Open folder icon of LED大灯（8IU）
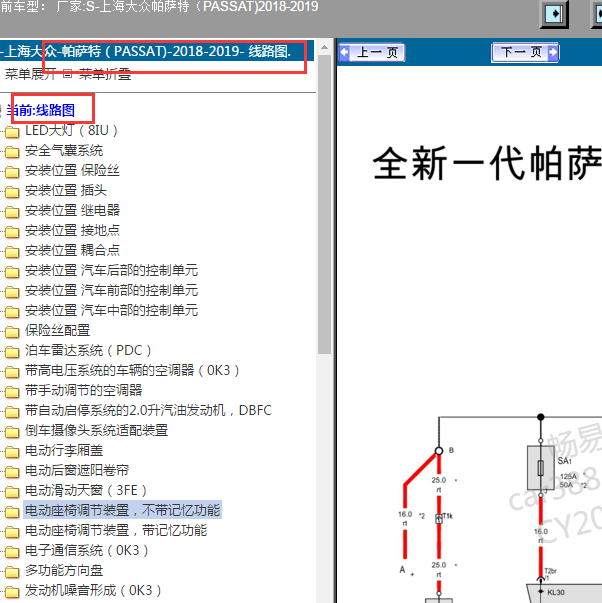Screen dimensions: 602x603 (12, 132)
